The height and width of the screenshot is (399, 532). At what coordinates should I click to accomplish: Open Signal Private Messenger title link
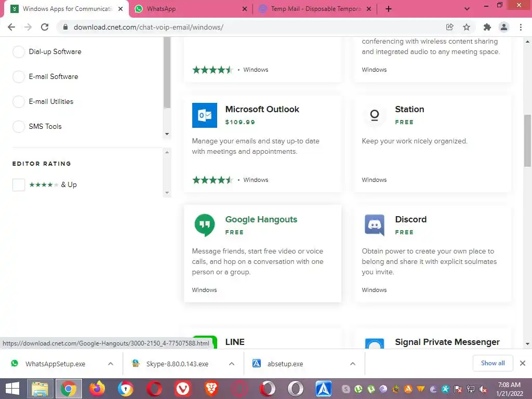[447, 342]
